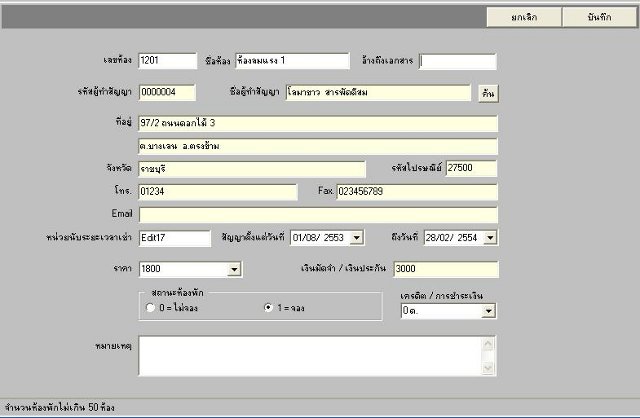Viewport: 640px width, 418px height.
Task: Click the empty Email field
Action: point(318,215)
